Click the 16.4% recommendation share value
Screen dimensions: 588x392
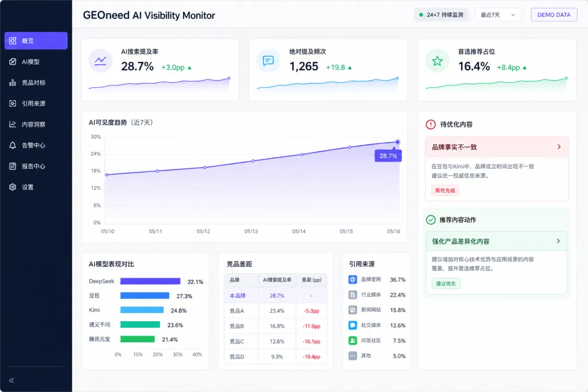click(x=474, y=66)
